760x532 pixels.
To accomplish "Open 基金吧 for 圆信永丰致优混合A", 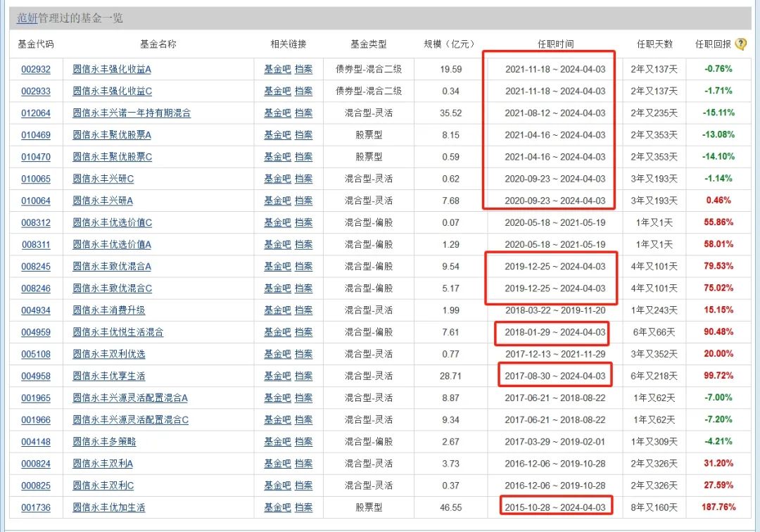I will click(x=277, y=267).
